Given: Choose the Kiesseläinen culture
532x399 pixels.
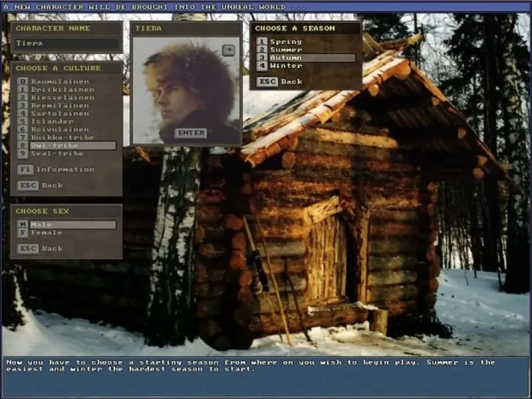Looking at the screenshot, I should (x=63, y=97).
